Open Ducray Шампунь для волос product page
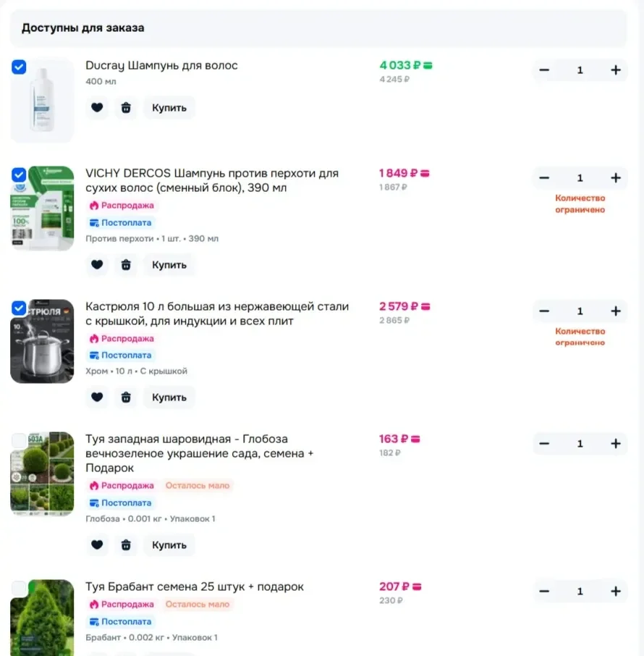This screenshot has height=656, width=644. (161, 66)
